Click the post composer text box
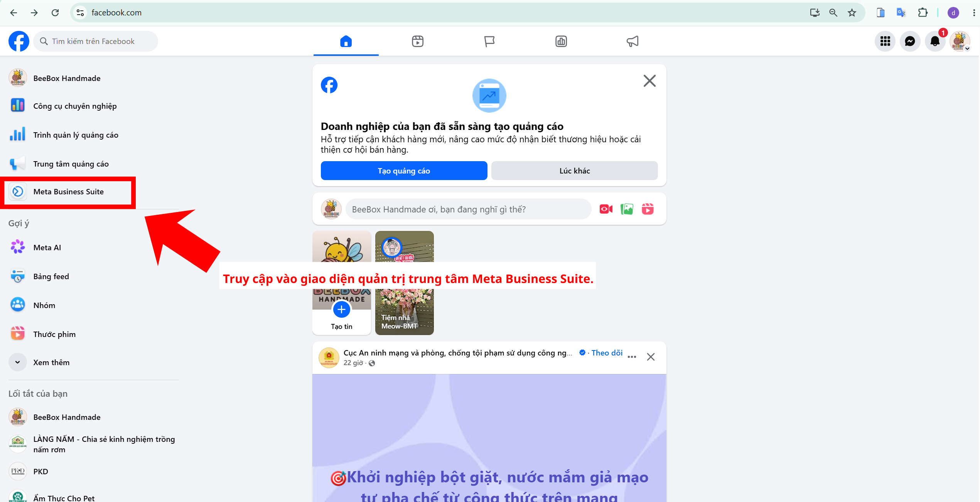This screenshot has width=980, height=502. (x=469, y=209)
